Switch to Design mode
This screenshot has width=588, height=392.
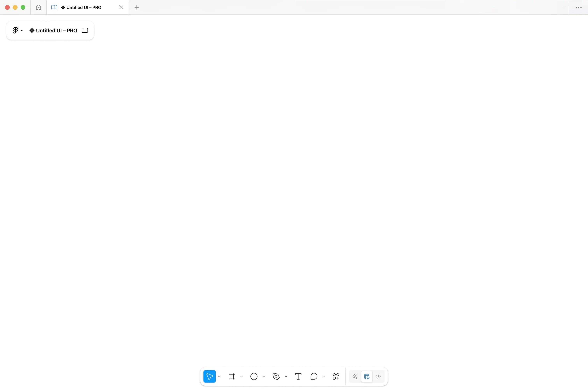pyautogui.click(x=367, y=376)
